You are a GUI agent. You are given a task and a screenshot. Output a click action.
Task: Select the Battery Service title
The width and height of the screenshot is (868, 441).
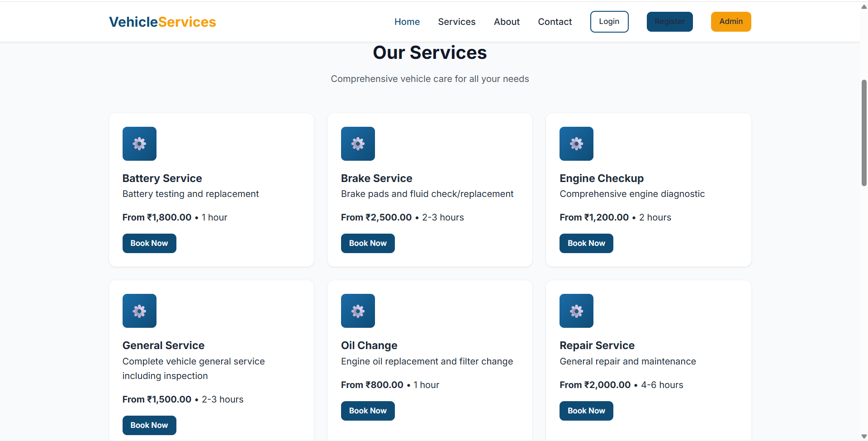coord(162,178)
